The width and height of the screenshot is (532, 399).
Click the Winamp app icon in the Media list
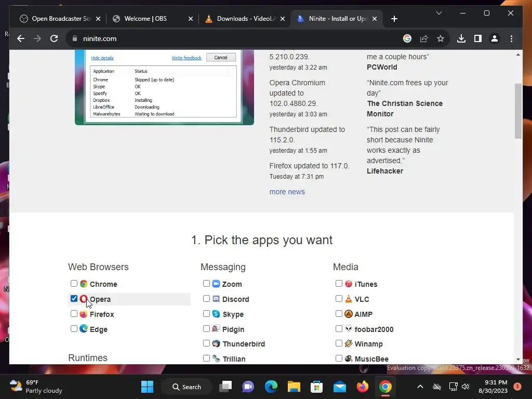point(349,344)
